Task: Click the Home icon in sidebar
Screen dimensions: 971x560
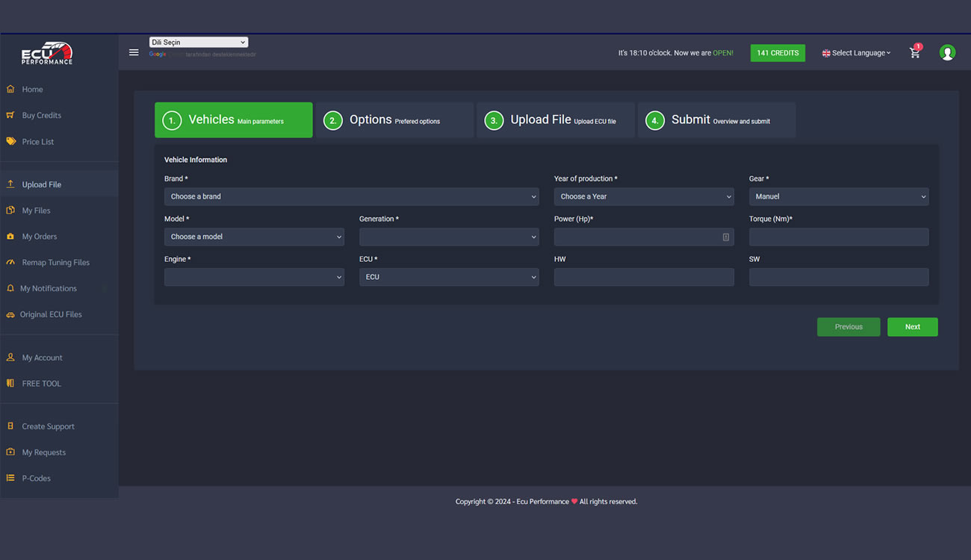Action: tap(10, 90)
